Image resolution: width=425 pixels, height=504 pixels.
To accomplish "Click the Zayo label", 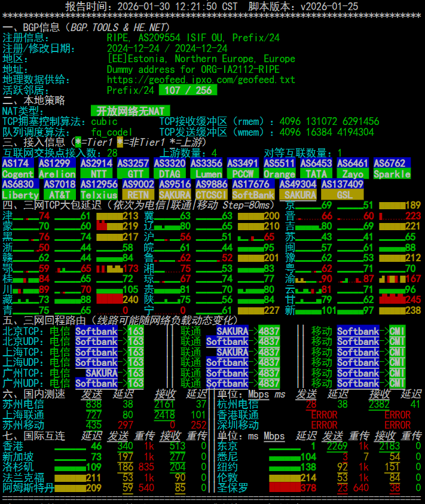I will (x=353, y=174).
